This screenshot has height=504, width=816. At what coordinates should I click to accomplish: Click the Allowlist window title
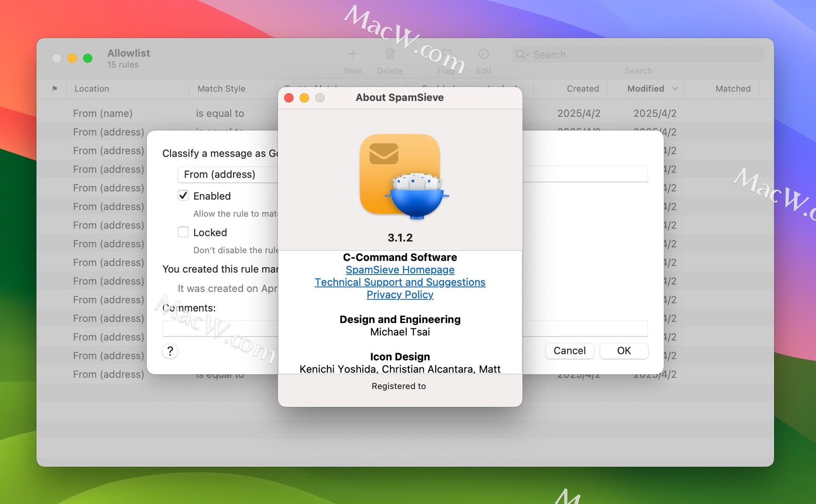[x=128, y=53]
